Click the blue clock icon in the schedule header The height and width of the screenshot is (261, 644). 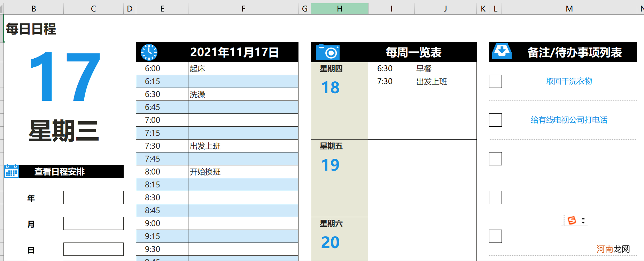(149, 52)
